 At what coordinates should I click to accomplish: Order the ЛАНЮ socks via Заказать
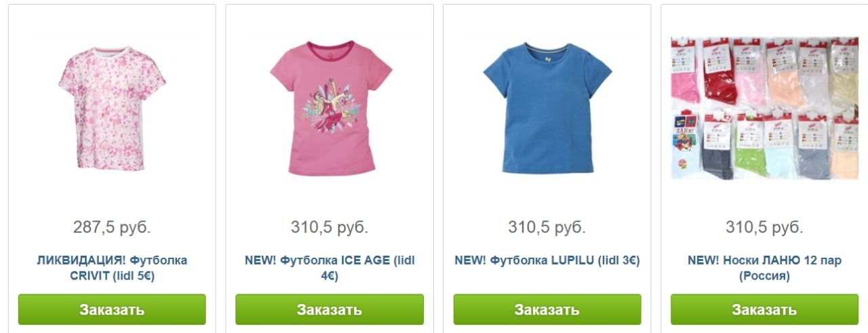764,309
